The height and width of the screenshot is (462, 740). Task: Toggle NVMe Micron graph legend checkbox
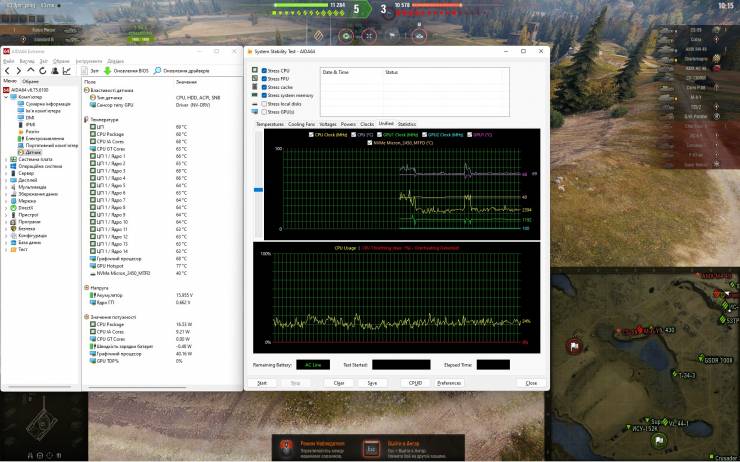pyautogui.click(x=370, y=143)
